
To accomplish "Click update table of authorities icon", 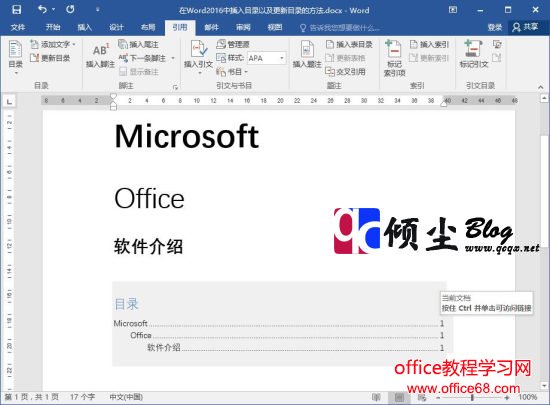I will [497, 58].
